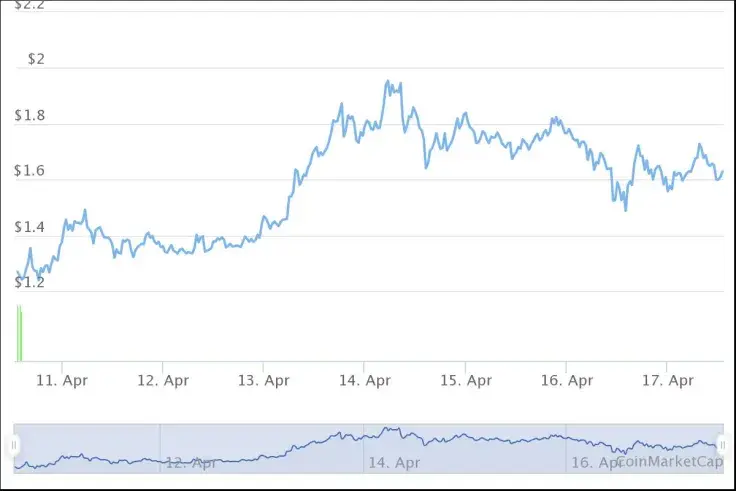This screenshot has width=736, height=491.
Task: Select the 17. Apr x-axis date label
Action: coord(667,380)
